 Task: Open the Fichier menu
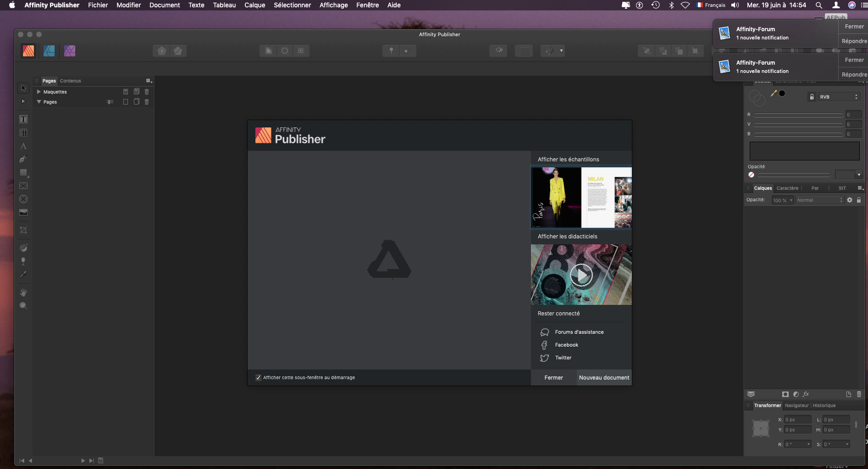(x=98, y=5)
